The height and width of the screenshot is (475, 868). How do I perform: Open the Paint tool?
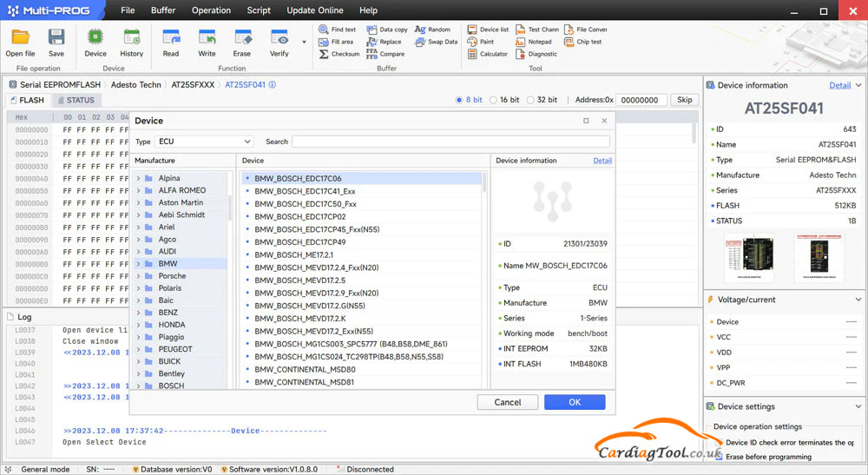coord(480,42)
